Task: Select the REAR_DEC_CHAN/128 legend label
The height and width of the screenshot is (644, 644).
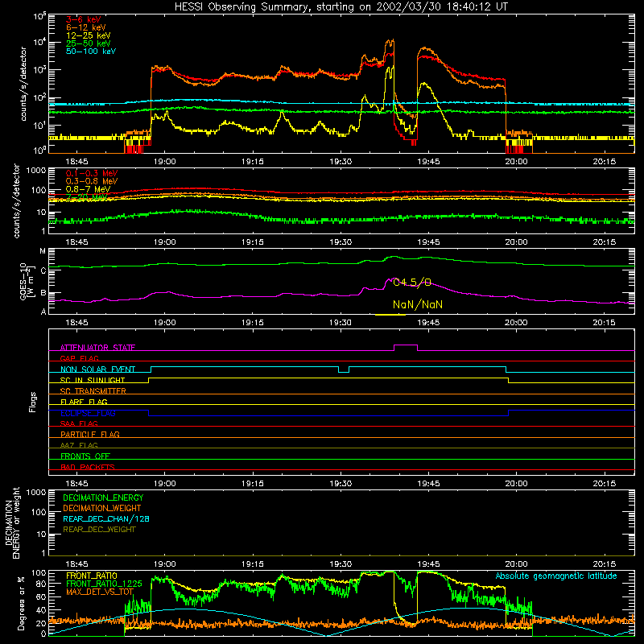Action: [x=106, y=518]
